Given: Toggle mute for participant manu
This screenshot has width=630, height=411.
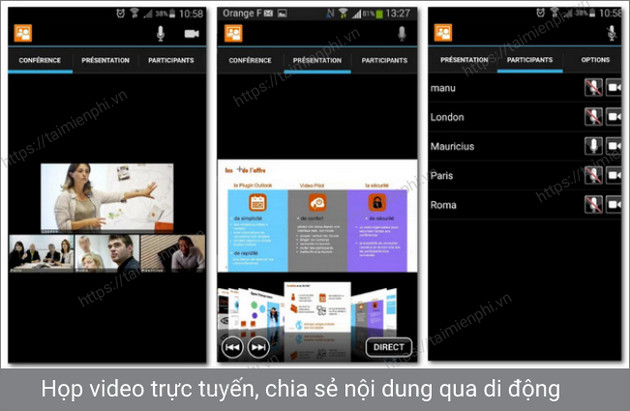Looking at the screenshot, I should (x=593, y=88).
